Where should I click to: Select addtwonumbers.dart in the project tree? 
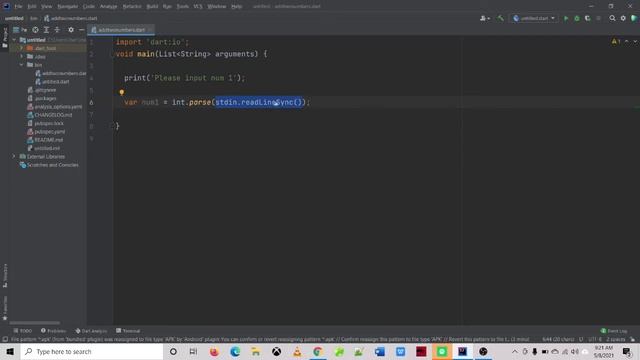61,73
